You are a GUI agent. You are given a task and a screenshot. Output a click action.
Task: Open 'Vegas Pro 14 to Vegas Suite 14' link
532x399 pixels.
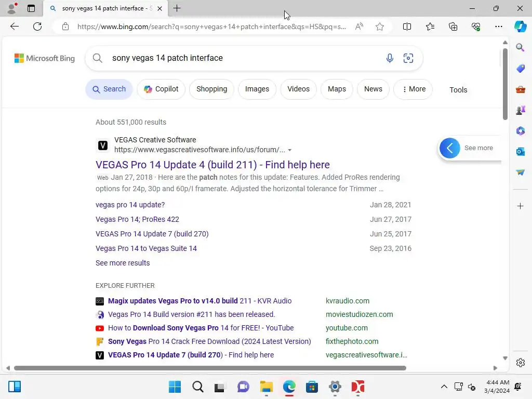(x=146, y=249)
